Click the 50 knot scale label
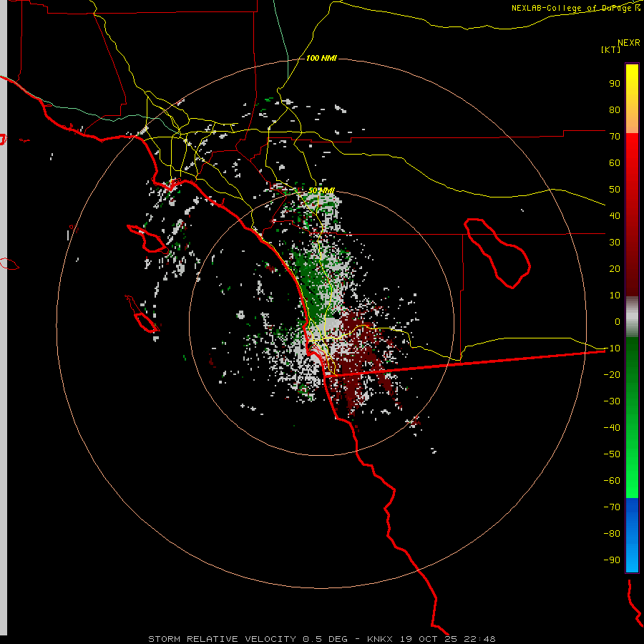644x644 pixels. [615, 190]
